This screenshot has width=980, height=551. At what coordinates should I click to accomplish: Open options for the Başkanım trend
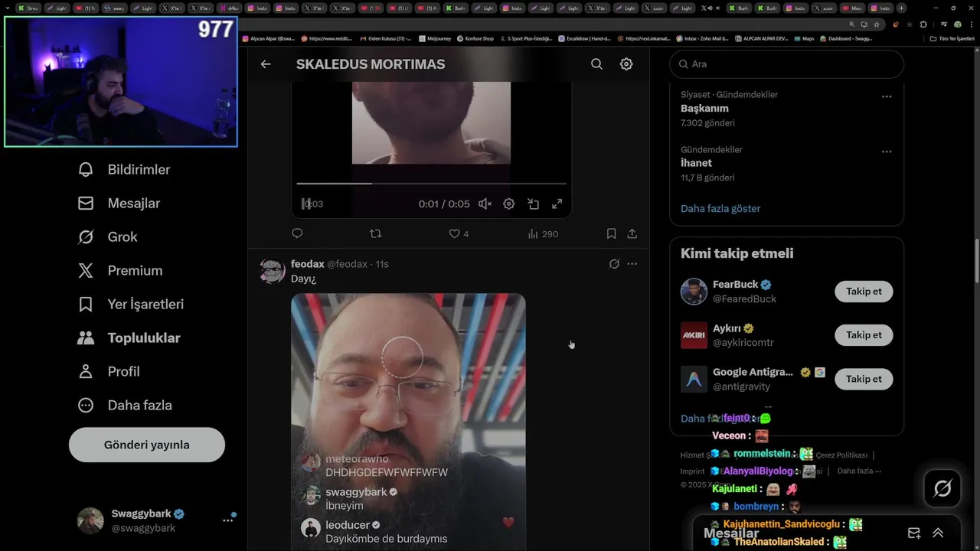point(887,96)
